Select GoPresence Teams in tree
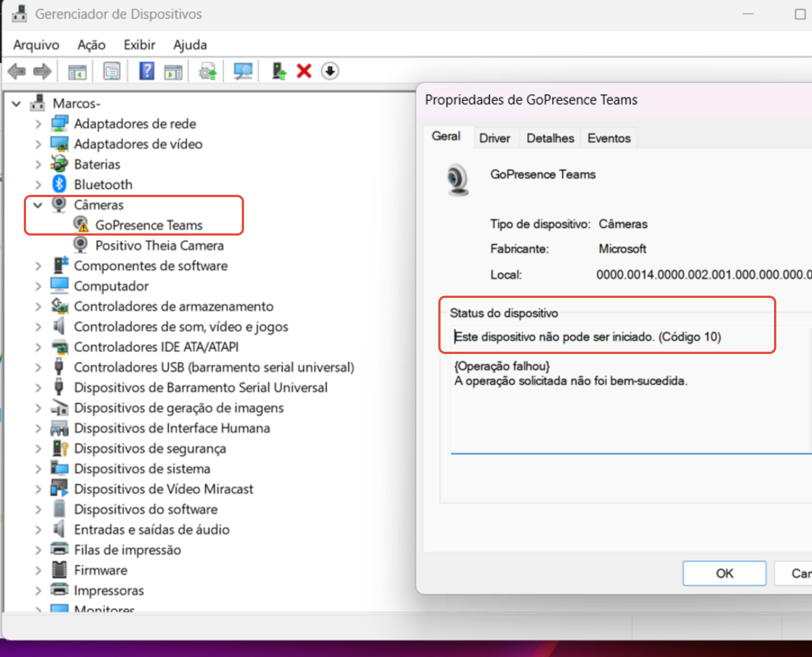 point(149,225)
